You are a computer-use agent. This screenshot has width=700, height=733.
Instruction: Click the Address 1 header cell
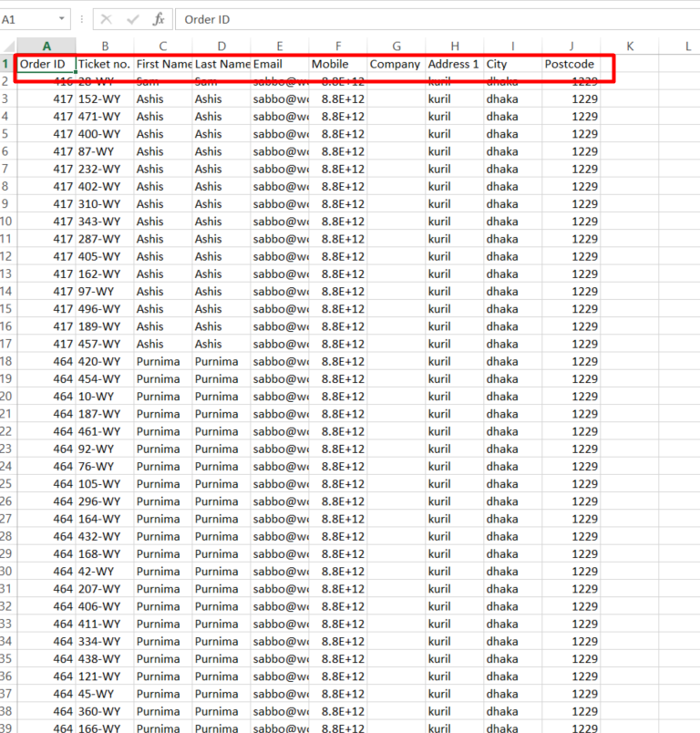coord(454,65)
